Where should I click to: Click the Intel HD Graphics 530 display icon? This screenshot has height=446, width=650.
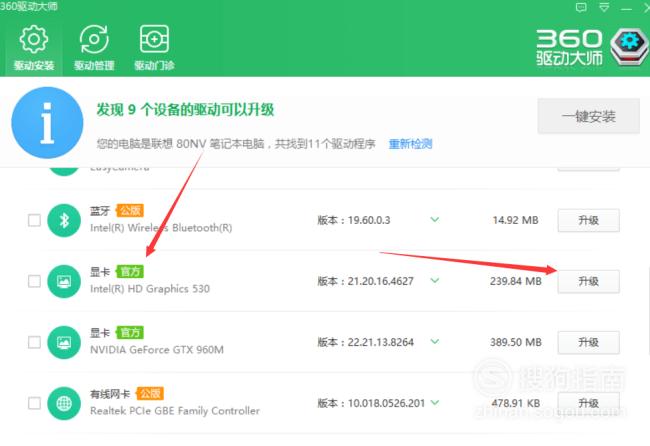pos(64,281)
